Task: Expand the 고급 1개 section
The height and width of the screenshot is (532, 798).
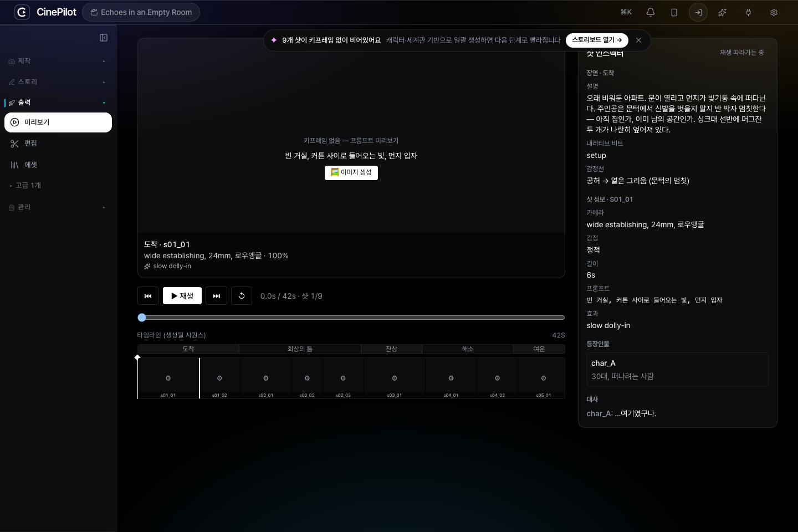Action: (58, 186)
